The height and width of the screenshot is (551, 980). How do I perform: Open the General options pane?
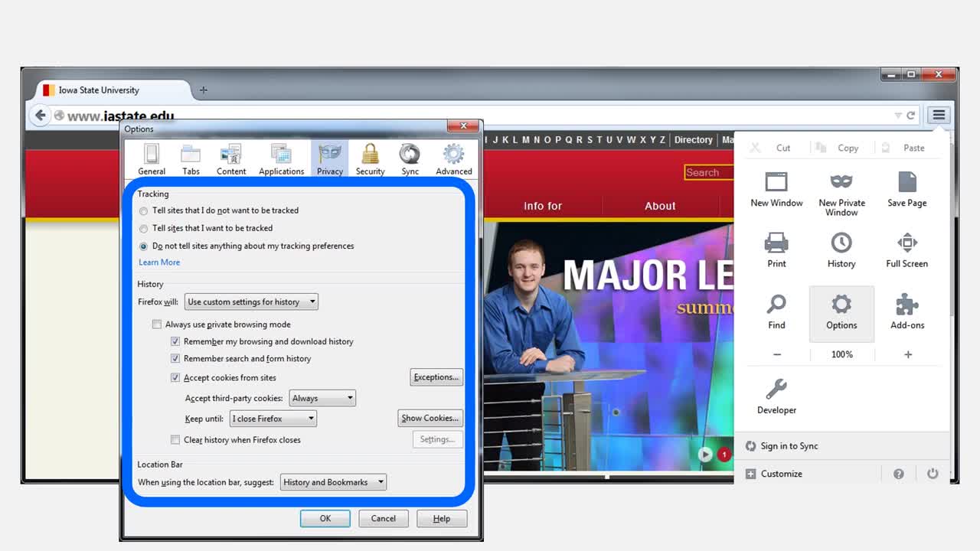point(152,159)
